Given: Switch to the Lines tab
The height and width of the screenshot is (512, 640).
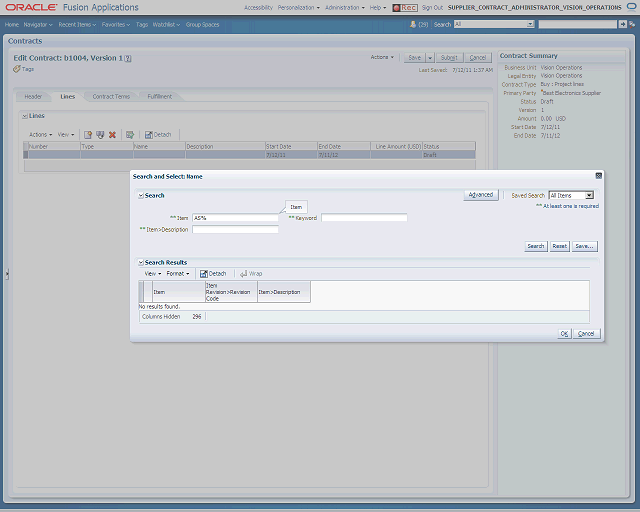Looking at the screenshot, I should pos(68,97).
